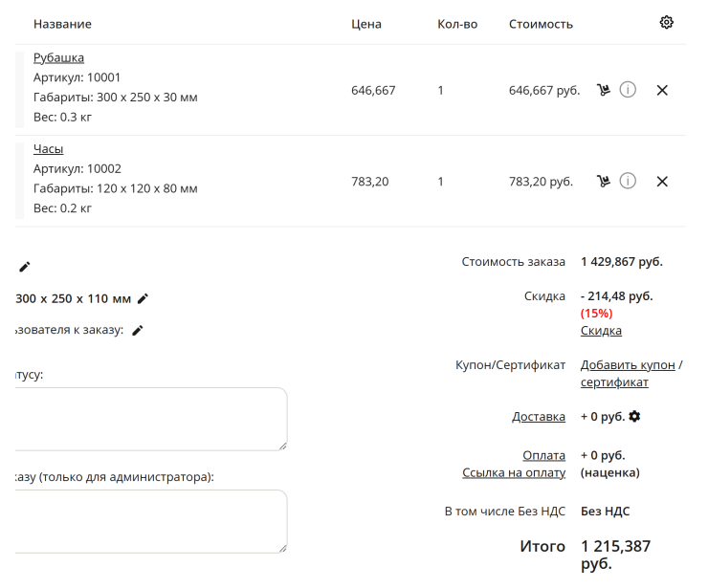Open the Доставка link
708x588 pixels.
[539, 416]
